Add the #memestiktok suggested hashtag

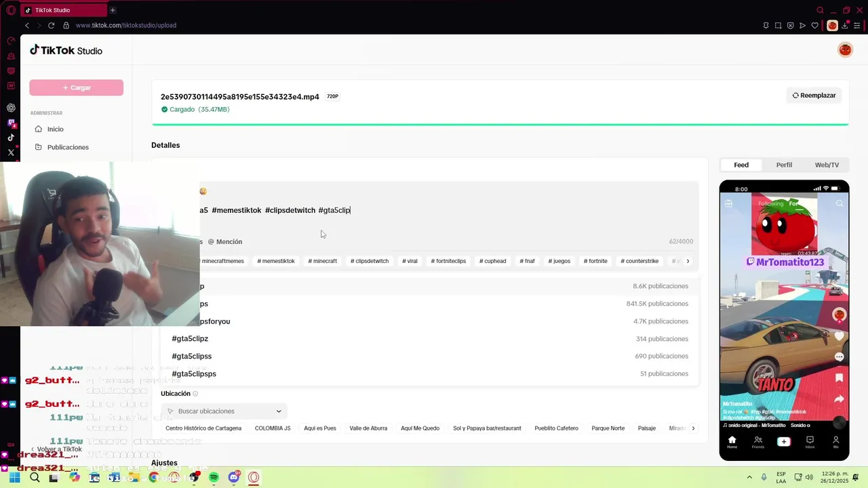pos(276,261)
